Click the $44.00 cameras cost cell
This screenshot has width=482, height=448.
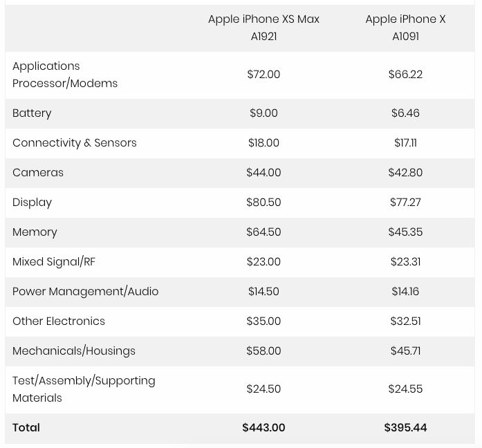pyautogui.click(x=263, y=172)
